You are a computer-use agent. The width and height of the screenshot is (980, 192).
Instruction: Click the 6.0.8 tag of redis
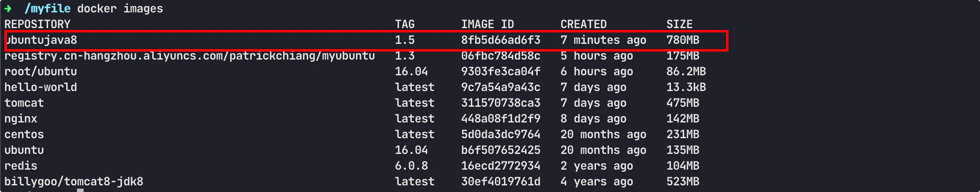pos(411,166)
